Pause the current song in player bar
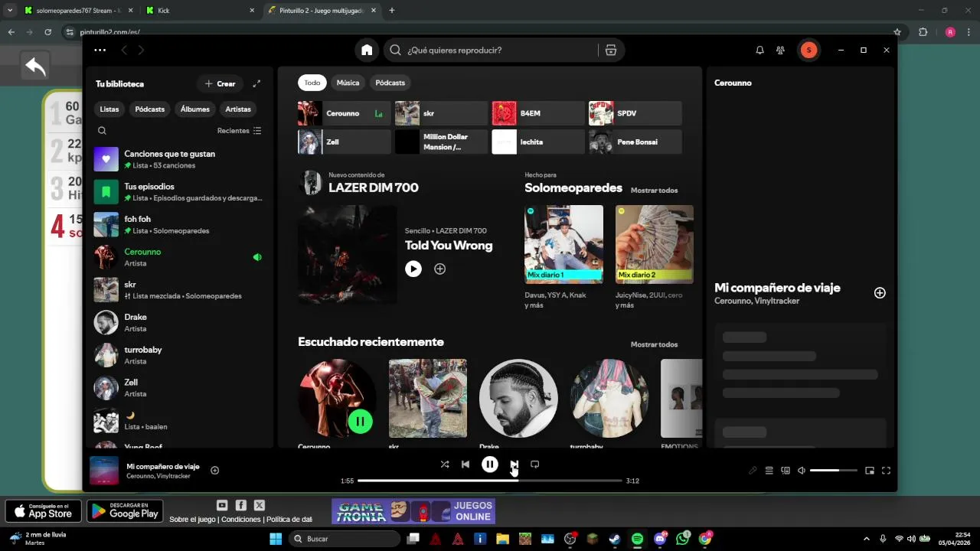The width and height of the screenshot is (980, 551). tap(490, 464)
